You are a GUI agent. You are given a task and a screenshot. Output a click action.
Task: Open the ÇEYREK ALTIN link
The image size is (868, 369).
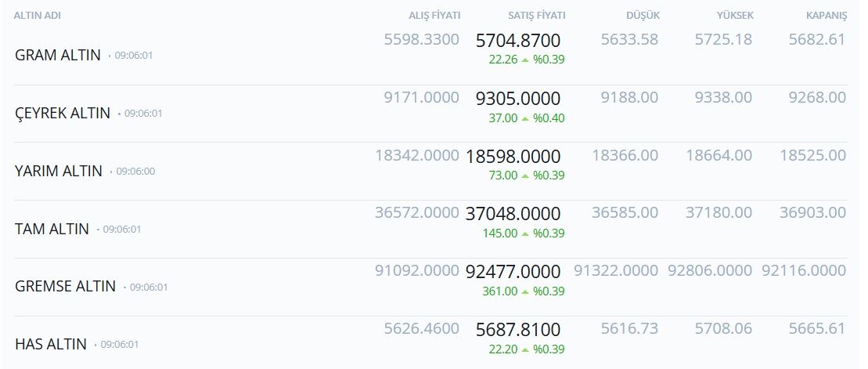pos(63,113)
